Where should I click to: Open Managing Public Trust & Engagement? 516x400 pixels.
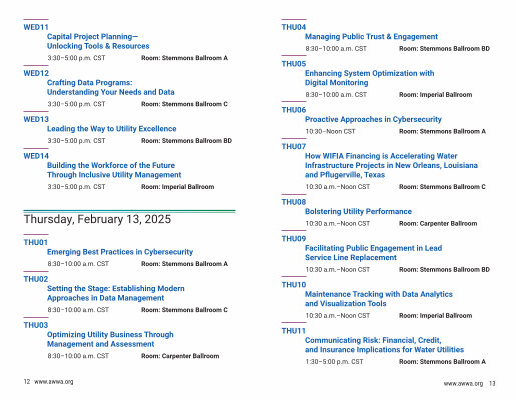click(x=371, y=37)
